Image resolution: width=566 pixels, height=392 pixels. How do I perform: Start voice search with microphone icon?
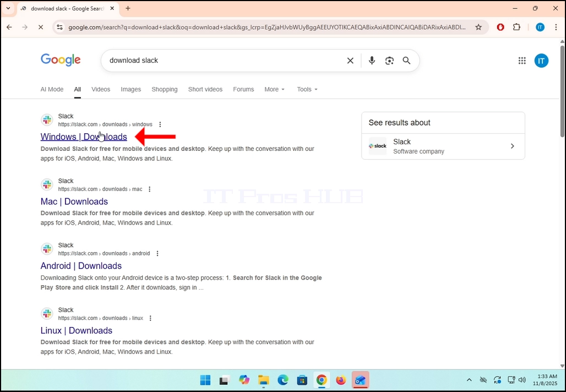coord(372,61)
